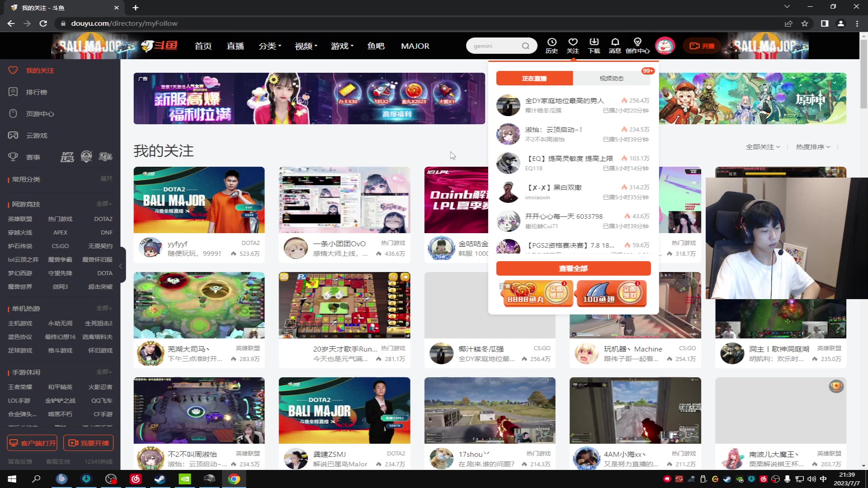Open the leaderboard icon in sidebar
This screenshot has width=868, height=488.
[13, 92]
